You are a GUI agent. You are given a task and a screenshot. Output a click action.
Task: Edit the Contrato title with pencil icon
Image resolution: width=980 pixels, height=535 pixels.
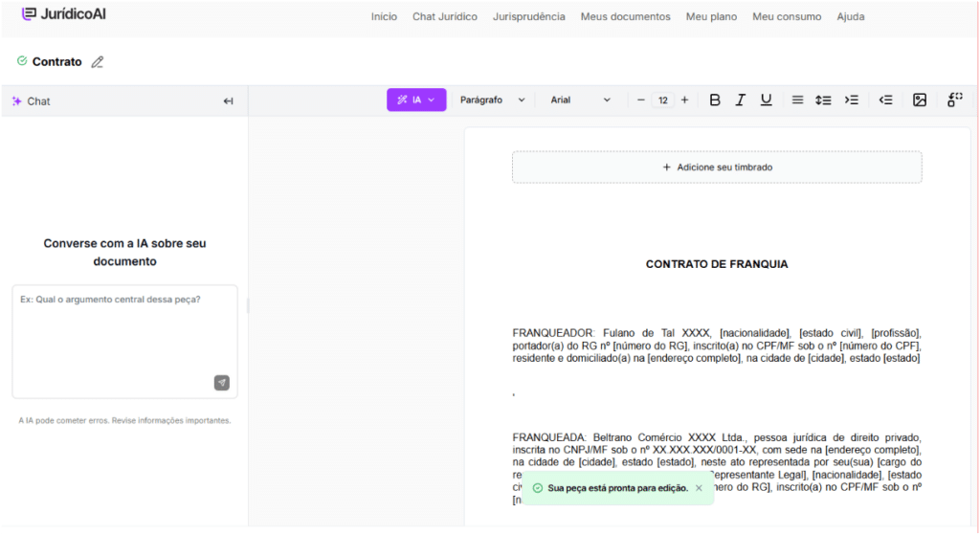(x=97, y=62)
